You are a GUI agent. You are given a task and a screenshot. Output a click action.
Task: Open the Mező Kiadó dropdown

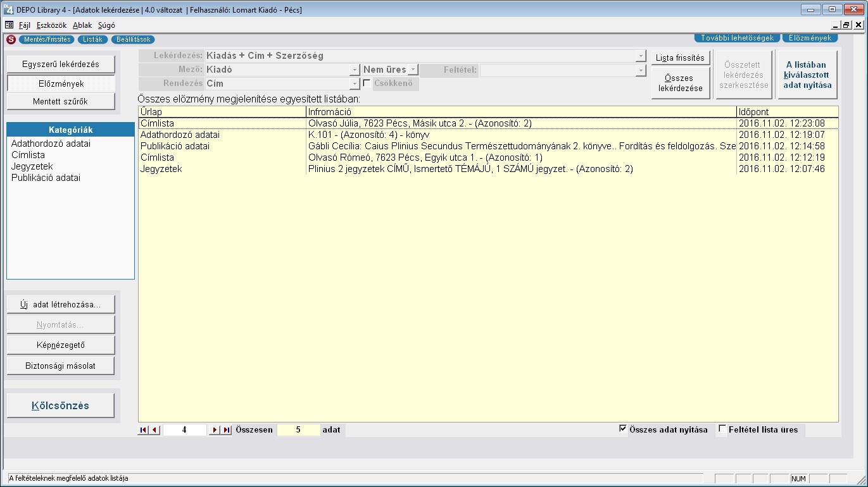[x=355, y=70]
